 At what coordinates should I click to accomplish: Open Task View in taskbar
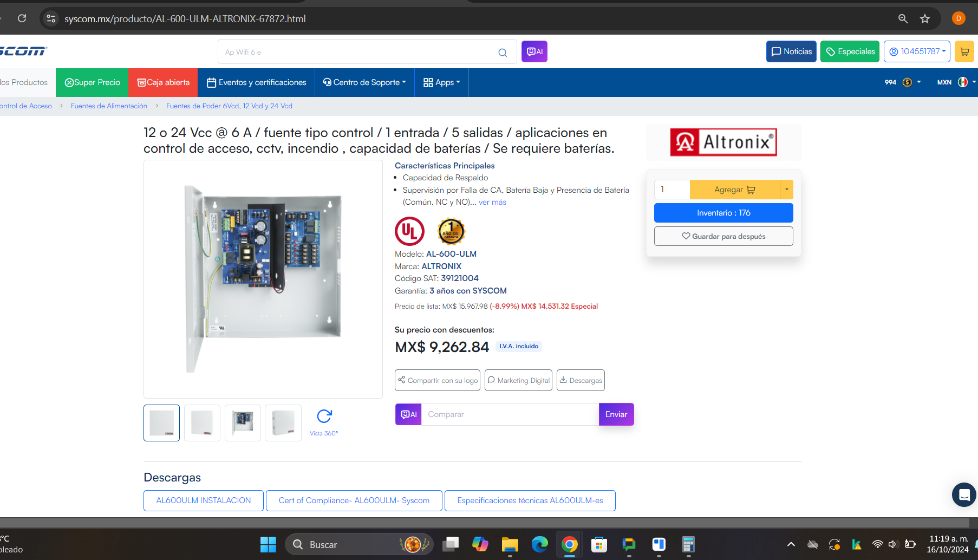(x=451, y=544)
